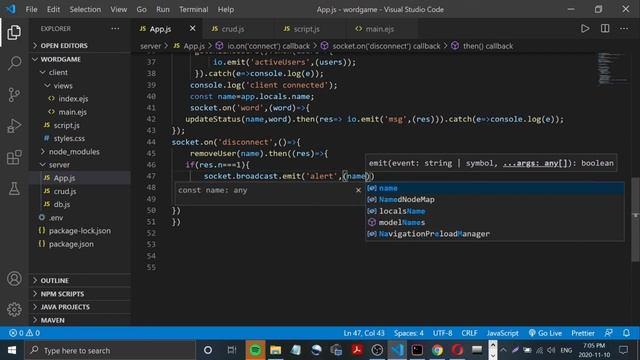
Task: Click the feedback icon in status bar
Action: (609, 333)
